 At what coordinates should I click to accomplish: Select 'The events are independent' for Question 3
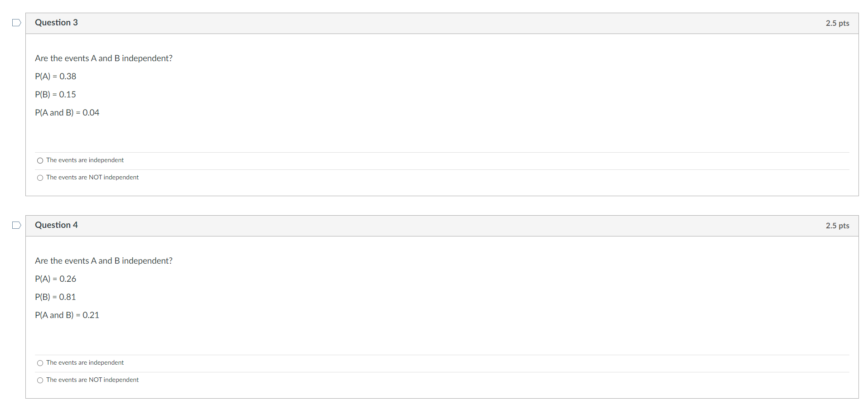pyautogui.click(x=40, y=160)
